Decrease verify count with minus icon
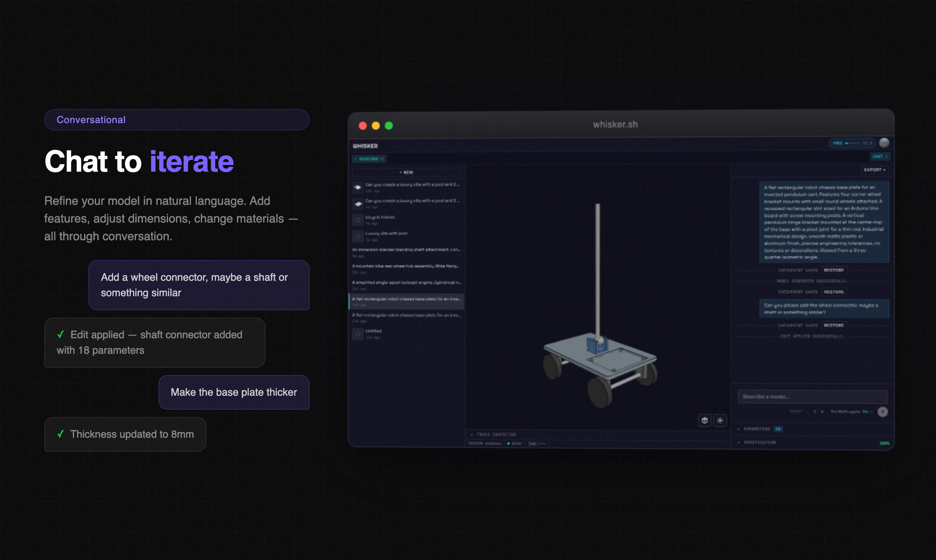The image size is (936, 560). pos(808,412)
